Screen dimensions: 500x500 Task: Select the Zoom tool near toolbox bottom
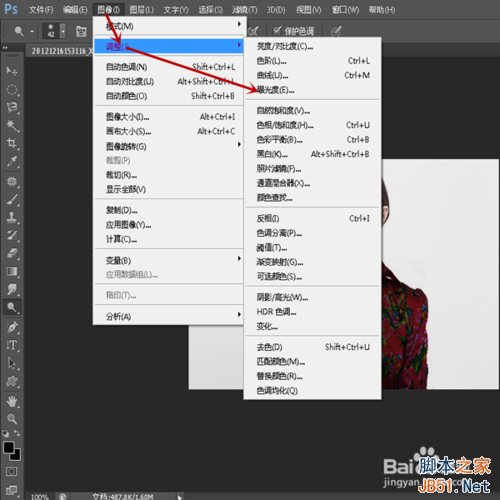pyautogui.click(x=12, y=419)
